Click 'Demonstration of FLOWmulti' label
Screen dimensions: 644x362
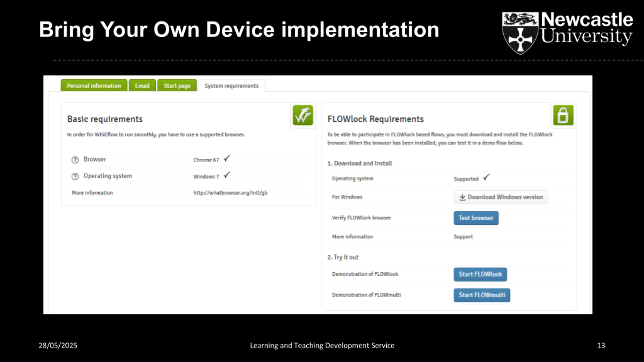click(x=366, y=295)
